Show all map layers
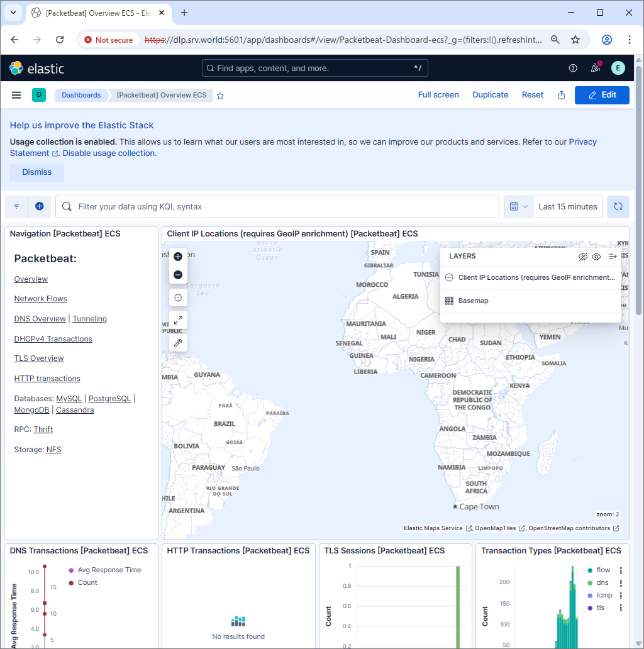 [596, 257]
